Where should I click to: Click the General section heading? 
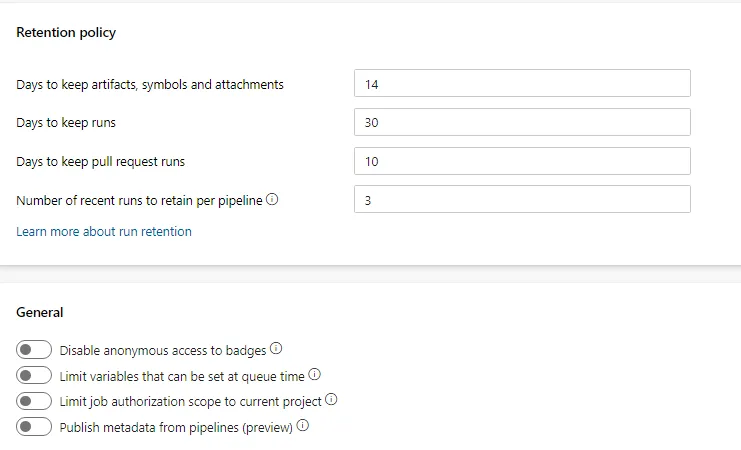(x=40, y=312)
